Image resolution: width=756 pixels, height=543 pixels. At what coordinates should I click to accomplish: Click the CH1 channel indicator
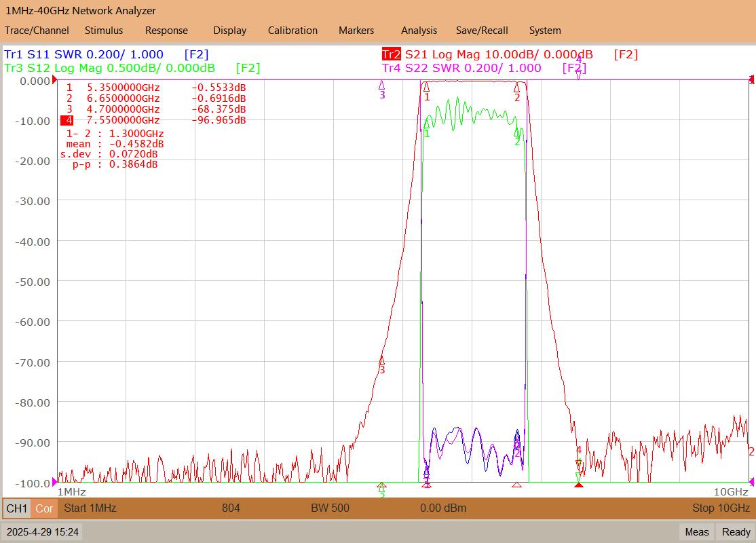(17, 508)
